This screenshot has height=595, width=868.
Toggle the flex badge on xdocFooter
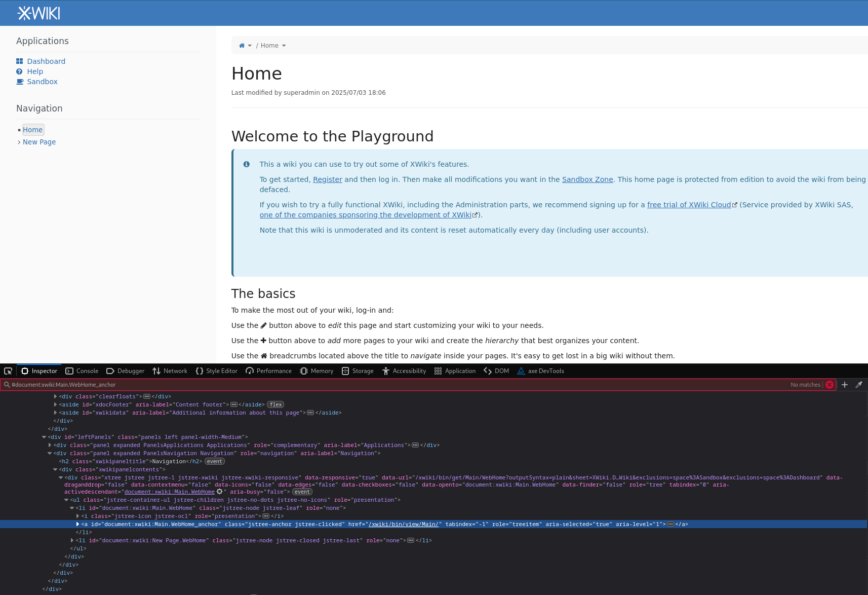click(x=275, y=404)
